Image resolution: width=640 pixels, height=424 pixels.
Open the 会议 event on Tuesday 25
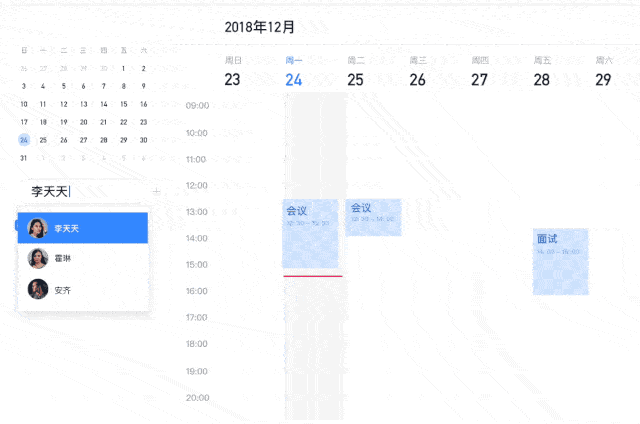373,217
